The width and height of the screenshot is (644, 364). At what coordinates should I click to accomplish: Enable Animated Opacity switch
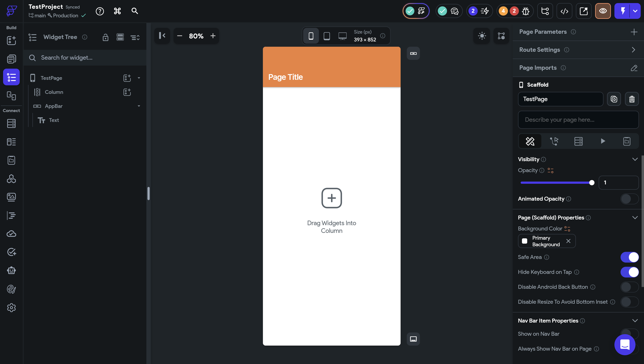[x=629, y=199]
